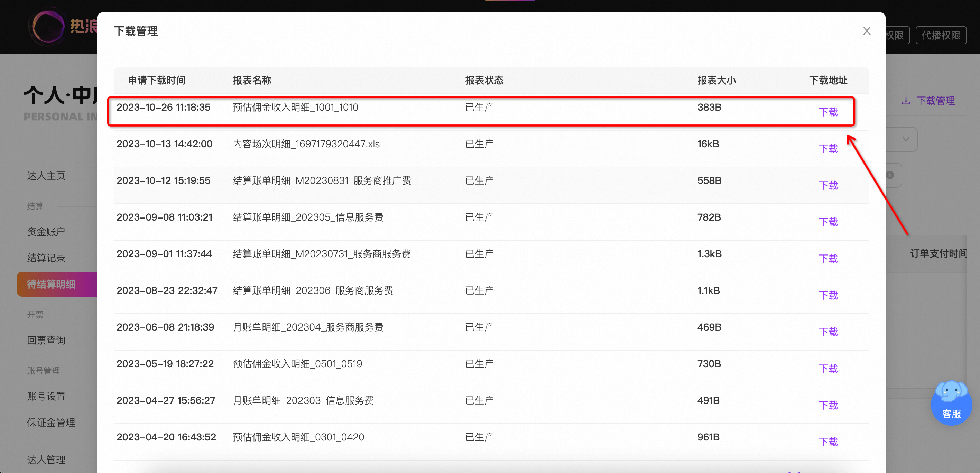Click the report name 预估佣金收入明细_0501_0519

click(x=297, y=364)
